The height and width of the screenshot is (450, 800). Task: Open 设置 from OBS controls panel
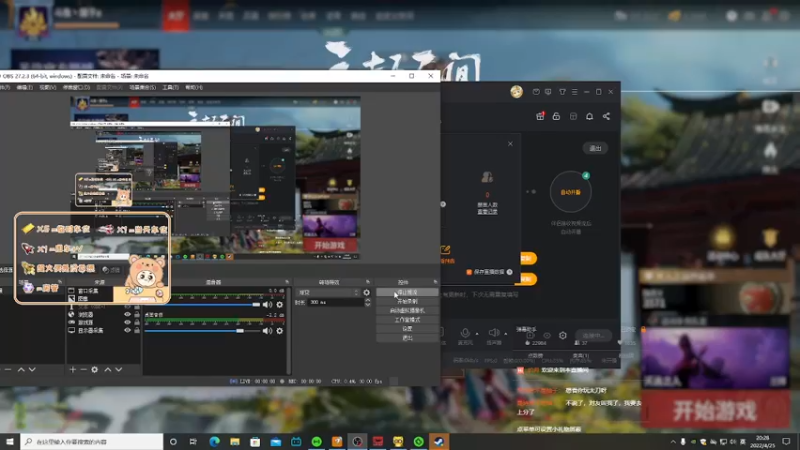(x=407, y=329)
